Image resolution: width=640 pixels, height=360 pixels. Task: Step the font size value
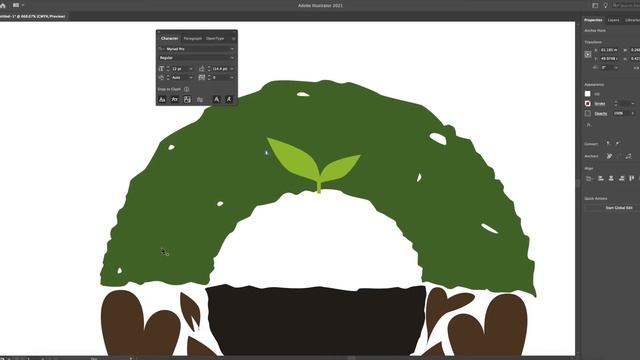[x=168, y=69]
